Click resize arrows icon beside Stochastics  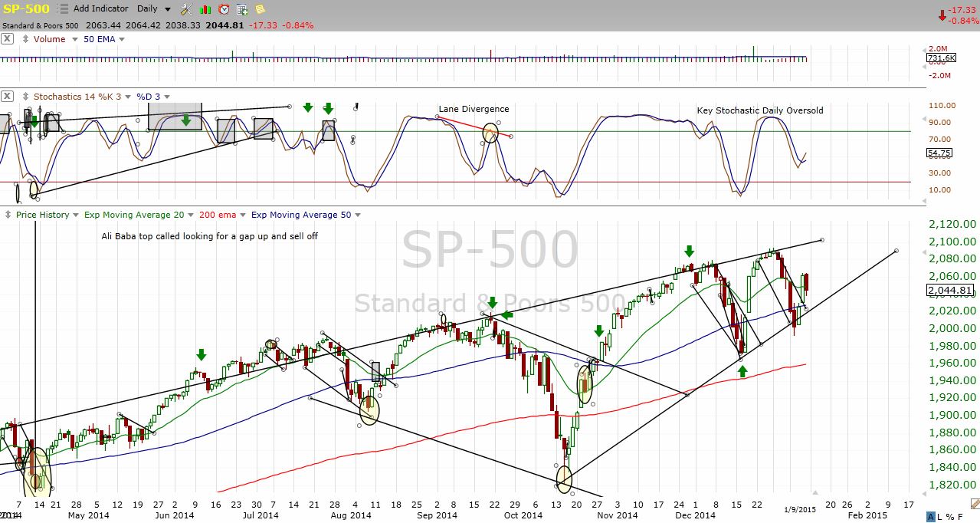(26, 97)
